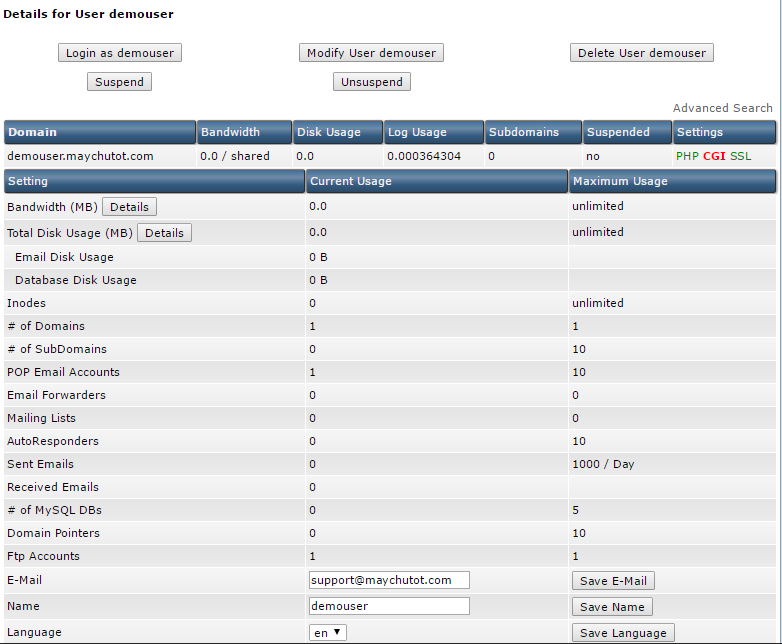
Task: Click the Login as demouser button
Action: tap(120, 53)
